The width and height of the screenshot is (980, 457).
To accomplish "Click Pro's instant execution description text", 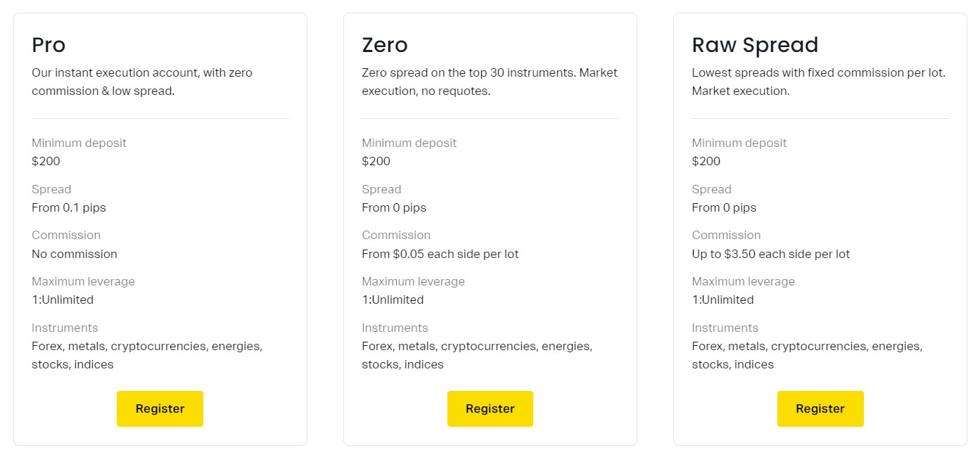I will 141,82.
